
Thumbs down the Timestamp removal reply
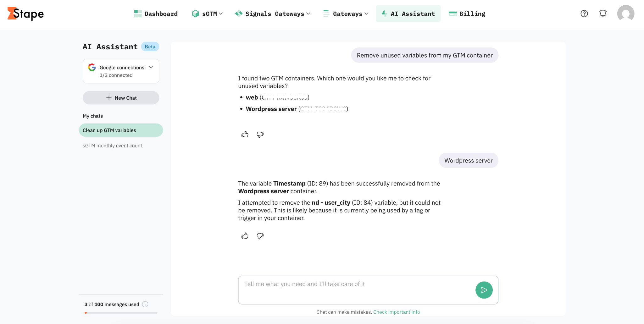[260, 236]
